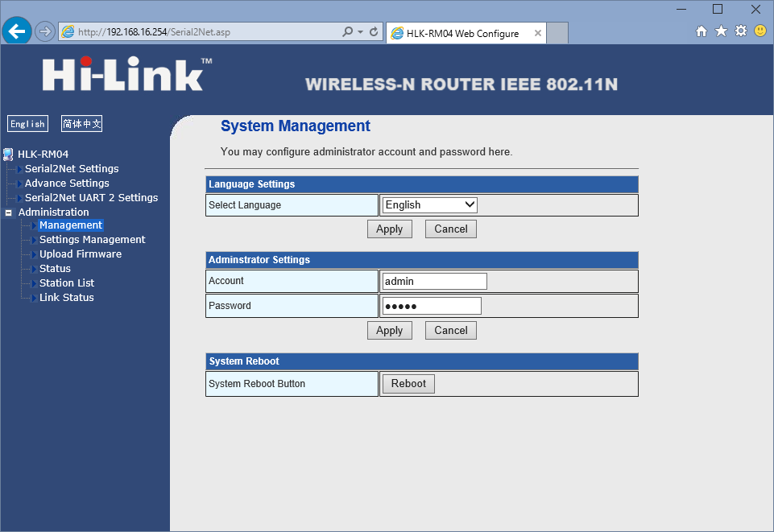Click the Hi-Link logo
The image size is (774, 532).
pyautogui.click(x=127, y=74)
